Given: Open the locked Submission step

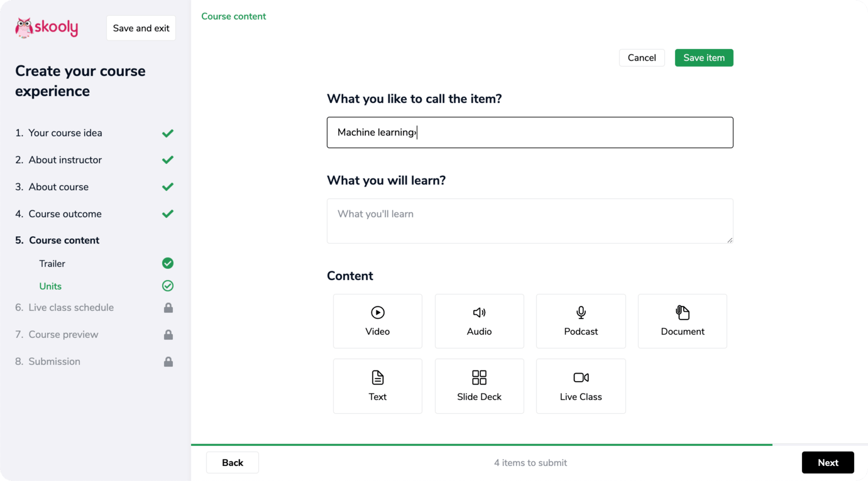Looking at the screenshot, I should [x=55, y=361].
